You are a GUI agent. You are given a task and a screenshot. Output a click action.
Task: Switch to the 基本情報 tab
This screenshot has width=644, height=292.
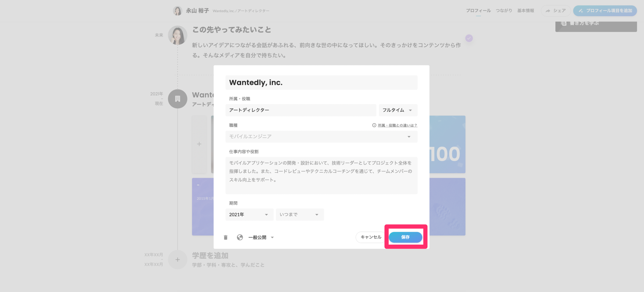(526, 10)
